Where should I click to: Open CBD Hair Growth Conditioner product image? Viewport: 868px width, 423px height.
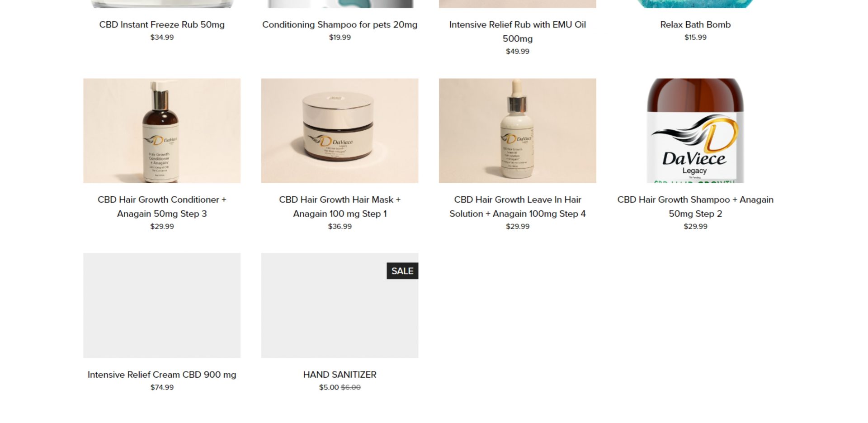pyautogui.click(x=162, y=131)
